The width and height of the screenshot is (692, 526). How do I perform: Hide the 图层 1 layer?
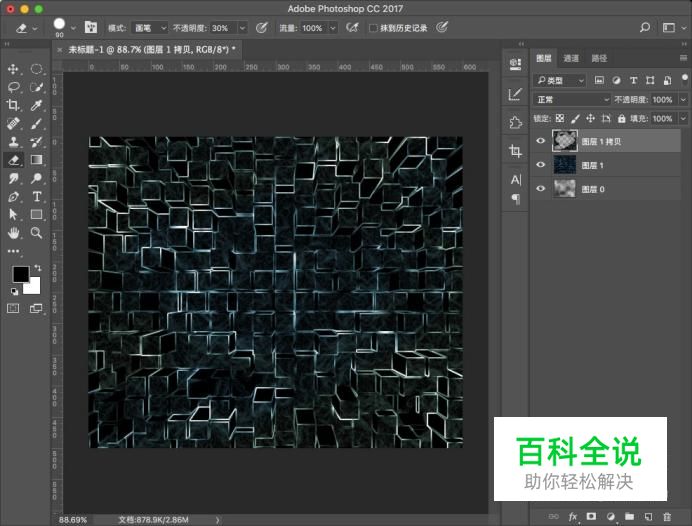click(x=540, y=165)
